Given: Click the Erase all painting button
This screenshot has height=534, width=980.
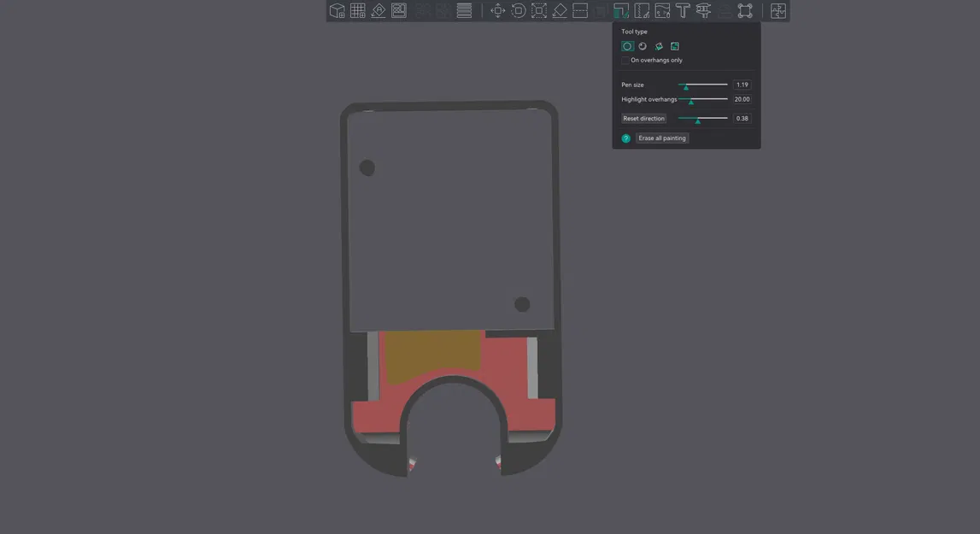Looking at the screenshot, I should pos(662,138).
